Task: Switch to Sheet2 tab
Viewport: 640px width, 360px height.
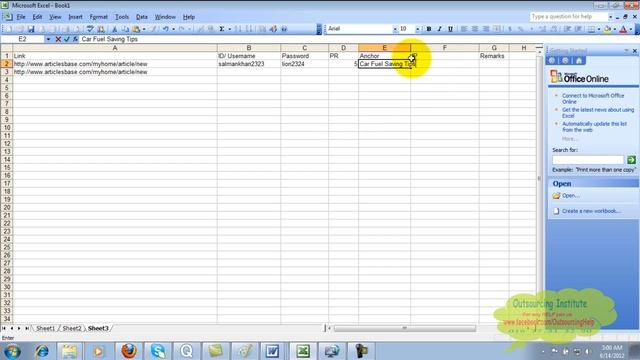Action: [x=72, y=328]
